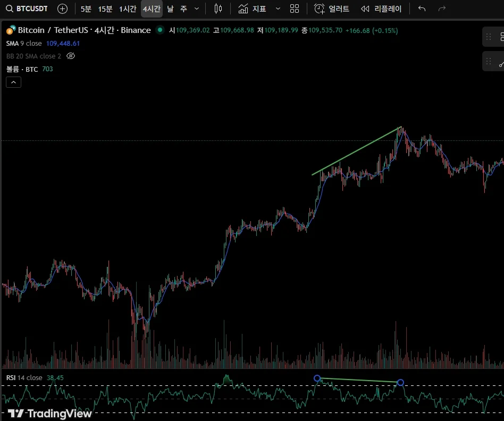Image resolution: width=504 pixels, height=421 pixels.
Task: Click right circle handle of RSI trendline
Action: pyautogui.click(x=400, y=382)
